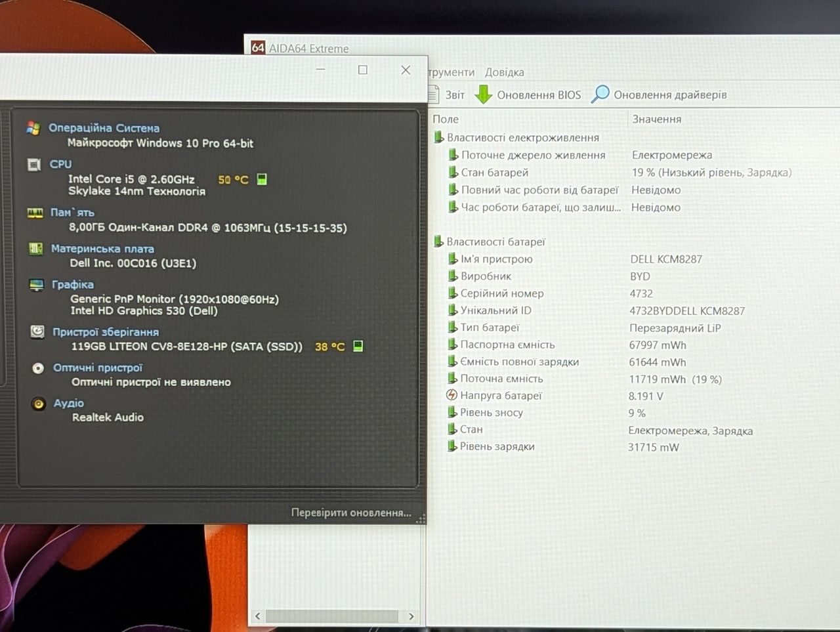Open the 'Оптичні пристрої' section link
Image resolution: width=840 pixels, height=632 pixels.
98,368
